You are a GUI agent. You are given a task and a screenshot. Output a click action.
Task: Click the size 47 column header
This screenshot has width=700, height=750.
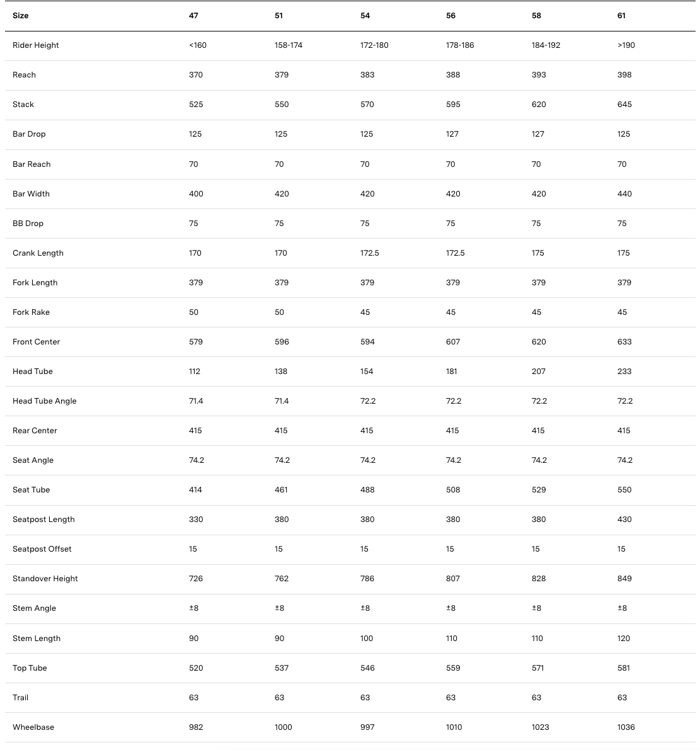pos(193,16)
